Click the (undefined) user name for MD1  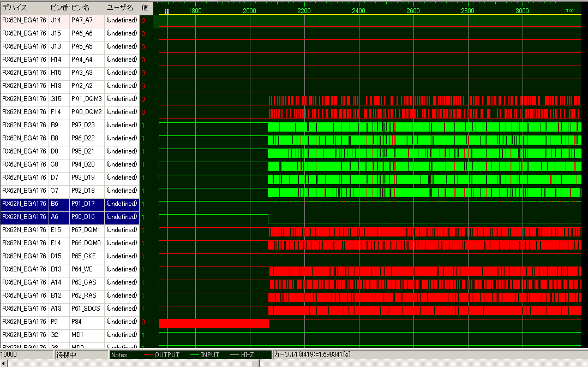coord(122,335)
